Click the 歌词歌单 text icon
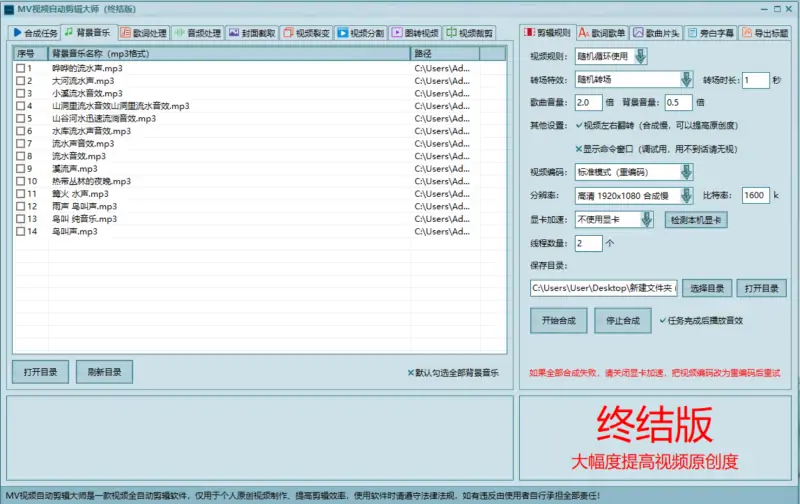The image size is (800, 504). 584,33
